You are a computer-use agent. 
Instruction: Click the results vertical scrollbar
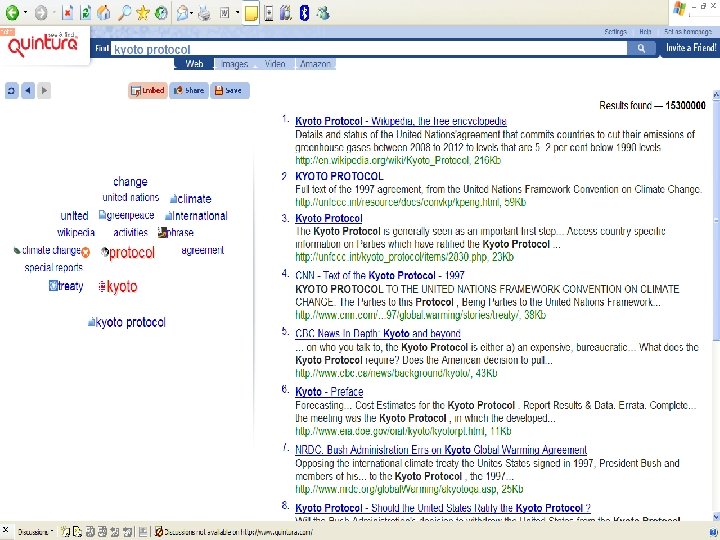(x=716, y=220)
